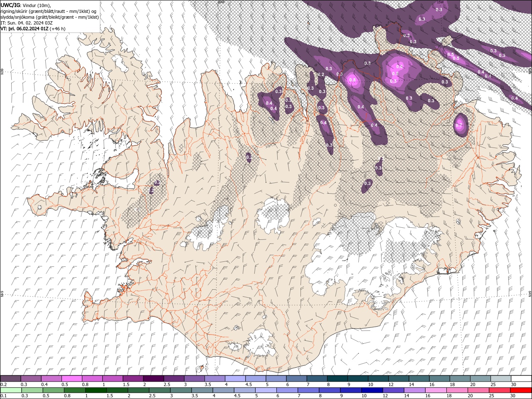Click the dark teal 8 swatch in top legend

[x=337, y=379]
